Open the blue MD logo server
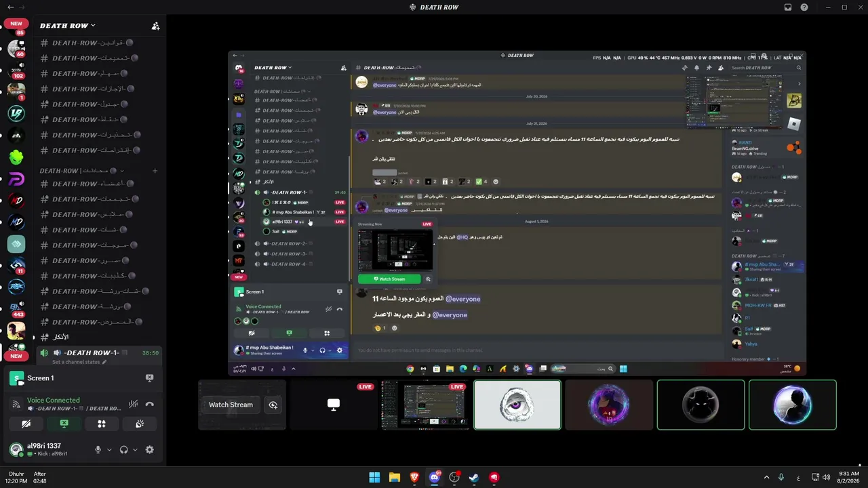Screen dimensions: 868x488 (x=16, y=222)
